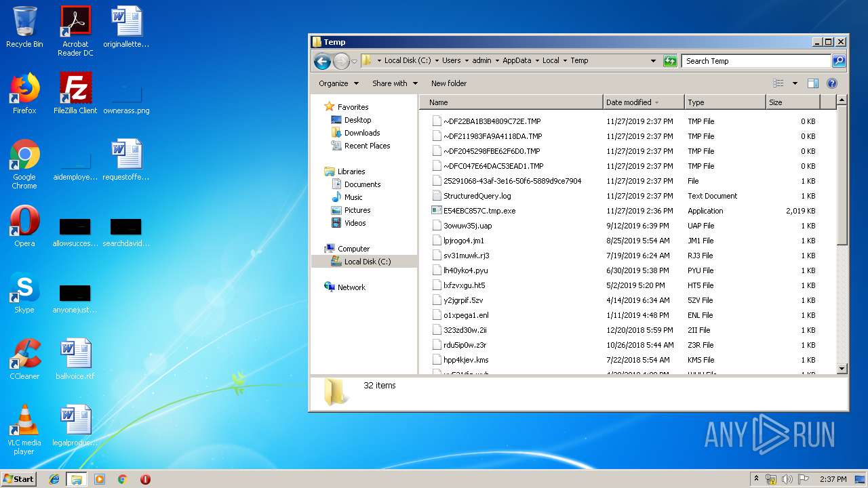This screenshot has height=488, width=868.
Task: Open Google Chrome desktop shortcut
Action: tap(24, 164)
